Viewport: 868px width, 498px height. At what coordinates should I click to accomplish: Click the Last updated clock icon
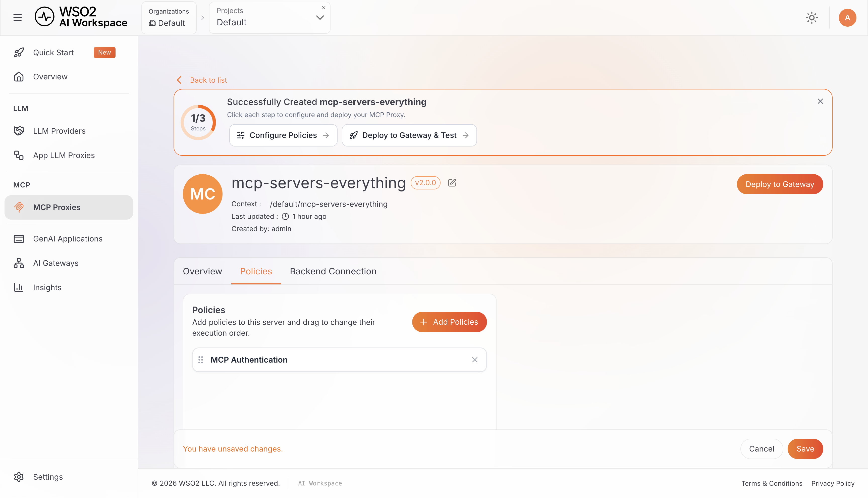tap(285, 217)
